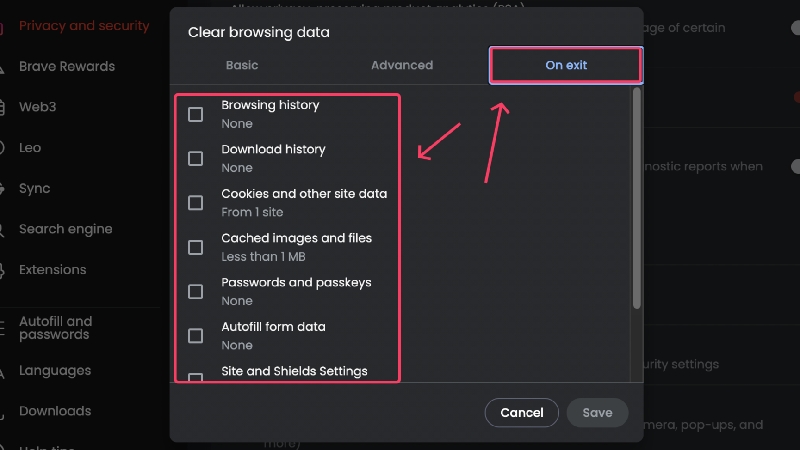Click the Save button
This screenshot has height=450, width=800.
pos(597,412)
